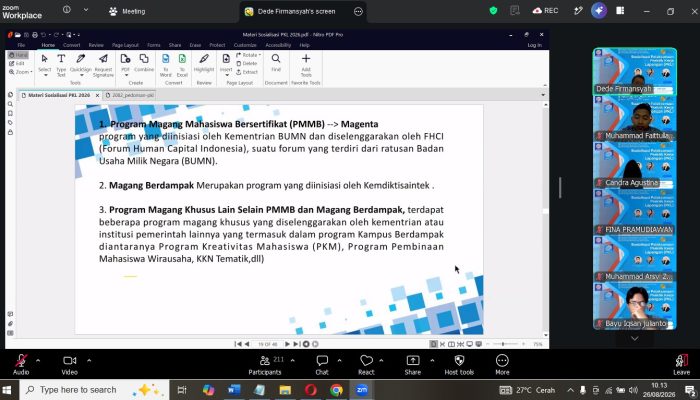Click Extract in Page Layout group
Image resolution: width=700 pixels, height=400 pixels.
point(247,72)
